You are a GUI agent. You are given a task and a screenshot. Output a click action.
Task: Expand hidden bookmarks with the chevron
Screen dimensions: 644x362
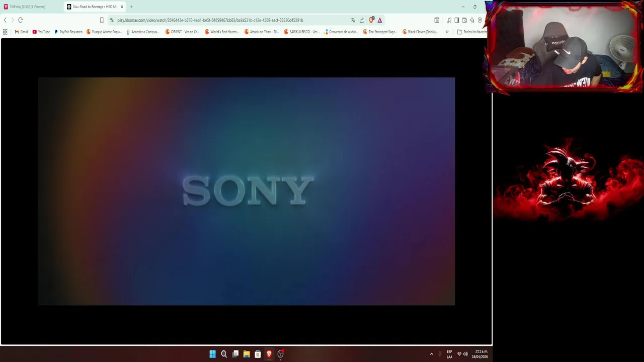tap(447, 32)
